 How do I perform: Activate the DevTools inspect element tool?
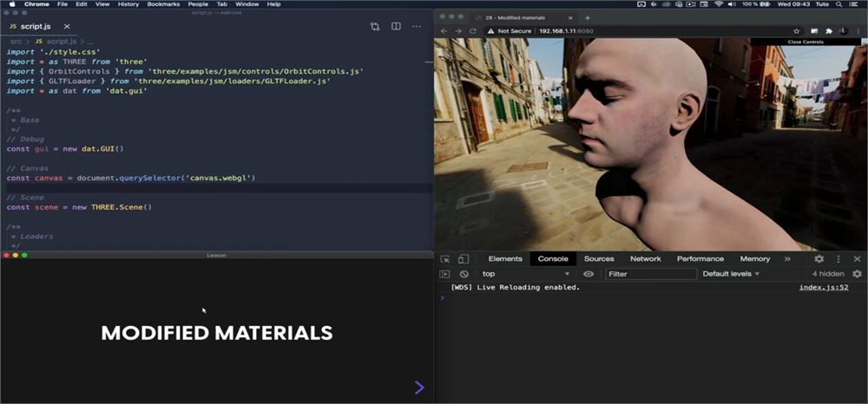[x=445, y=258]
